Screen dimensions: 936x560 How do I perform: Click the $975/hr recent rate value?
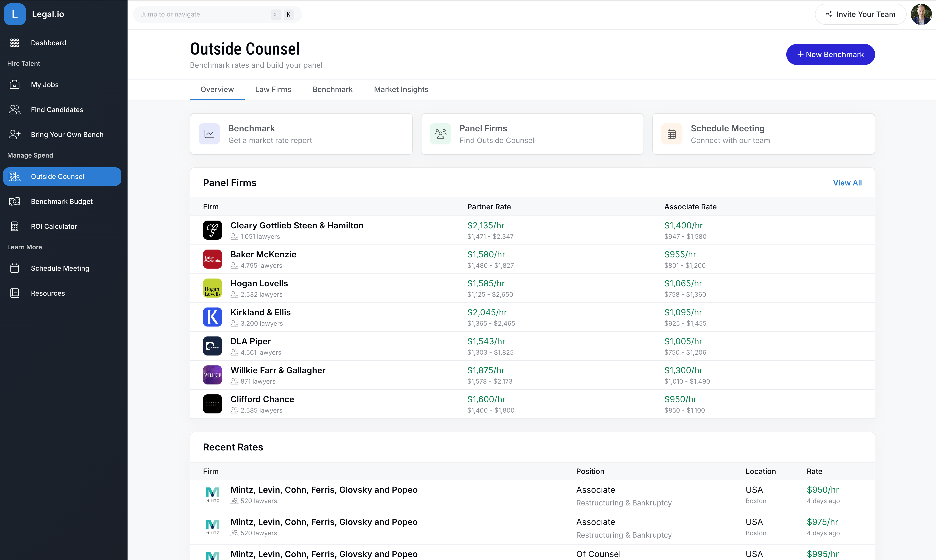click(822, 522)
